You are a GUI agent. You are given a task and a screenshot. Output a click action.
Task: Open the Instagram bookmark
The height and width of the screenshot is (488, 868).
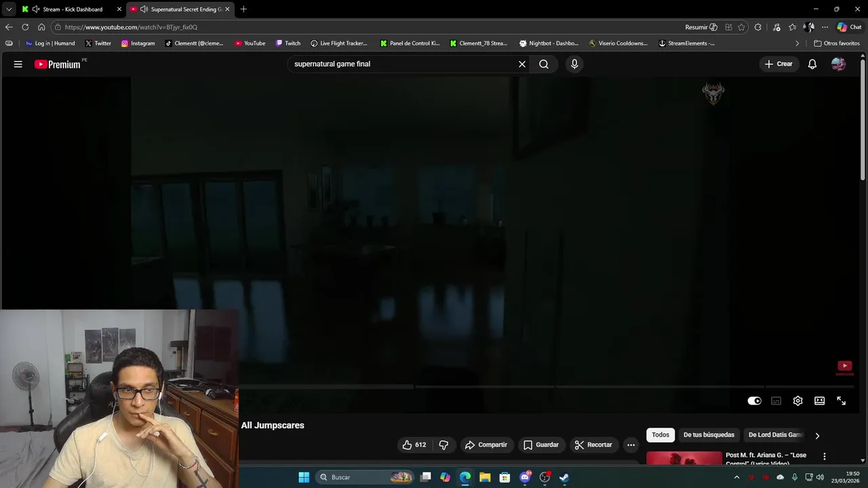[x=138, y=43]
